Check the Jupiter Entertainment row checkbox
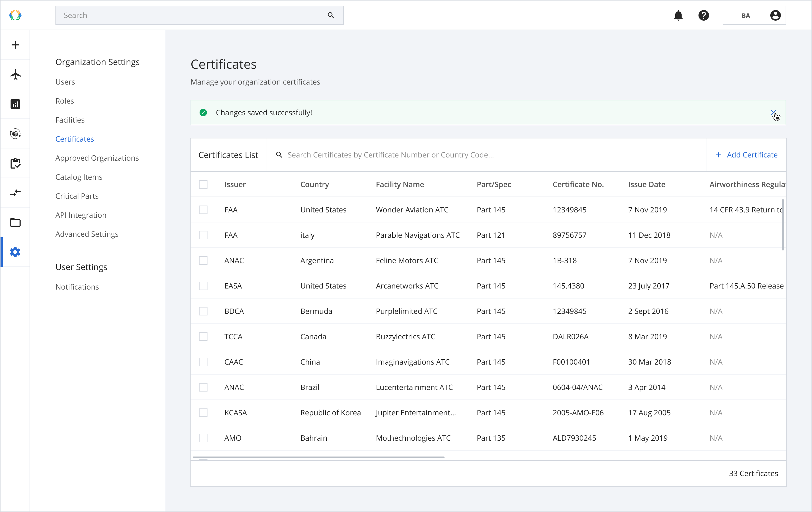812x512 pixels. [203, 412]
